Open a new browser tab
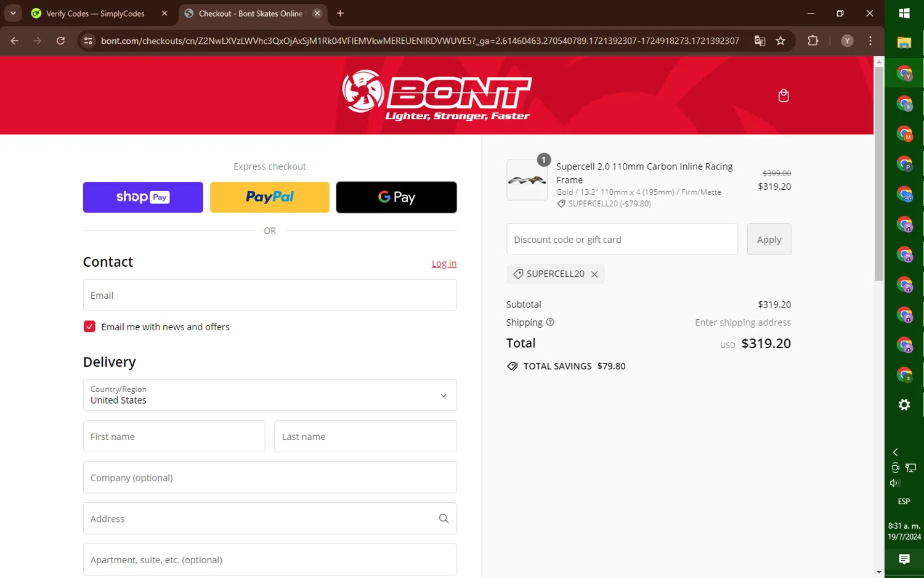Image resolution: width=924 pixels, height=578 pixels. pyautogui.click(x=340, y=13)
